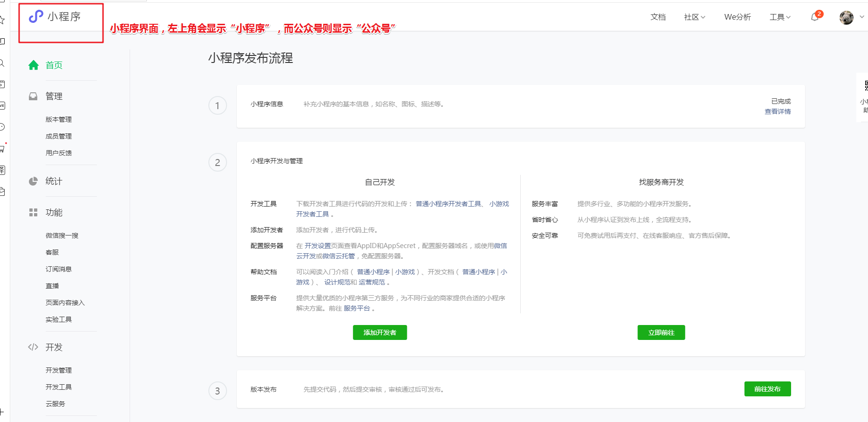This screenshot has height=422, width=868.
Task: Click the green 立即前往 button
Action: point(661,332)
